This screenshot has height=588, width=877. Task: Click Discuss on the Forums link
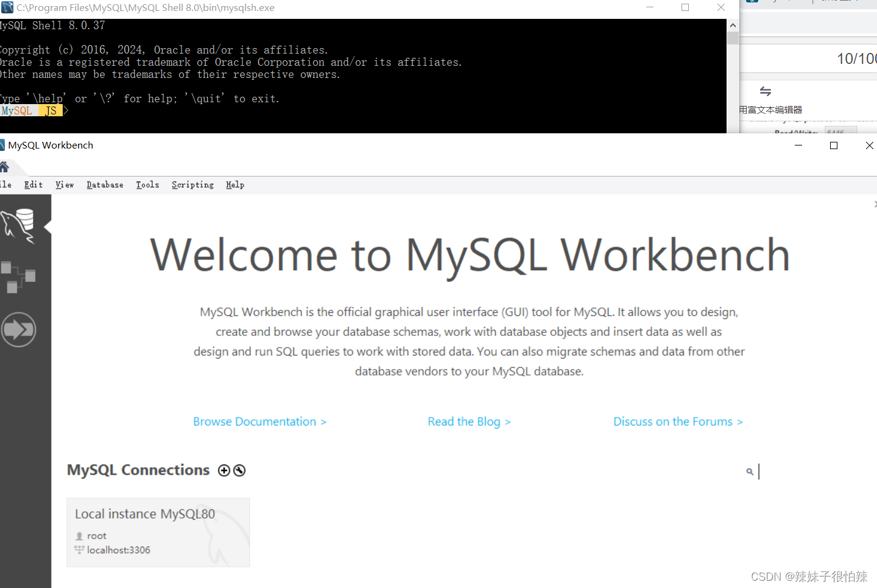pyautogui.click(x=678, y=422)
